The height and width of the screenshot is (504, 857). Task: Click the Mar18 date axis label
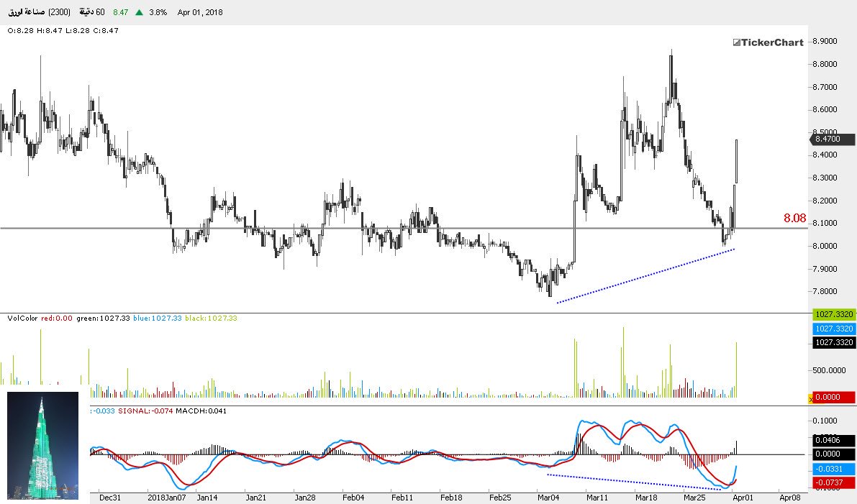point(646,498)
